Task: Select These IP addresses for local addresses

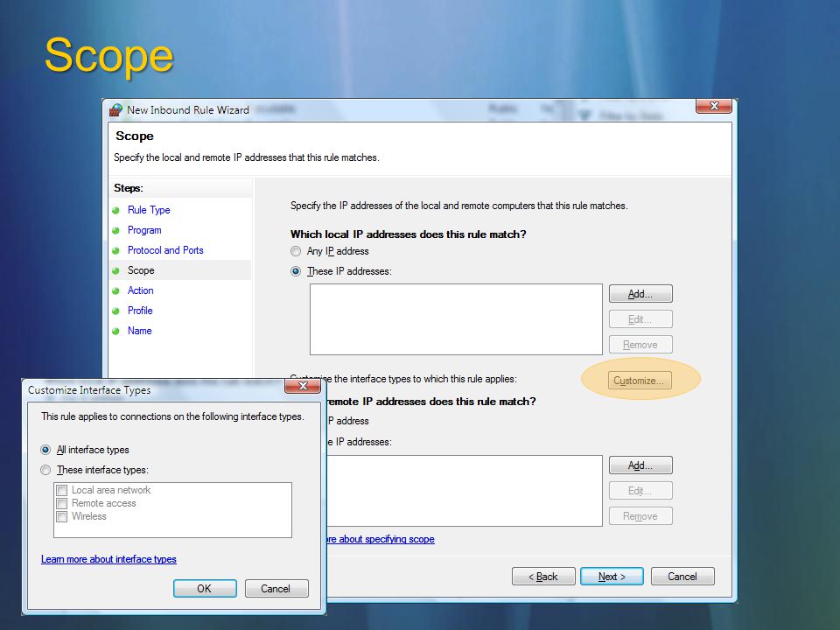Action: point(296,271)
